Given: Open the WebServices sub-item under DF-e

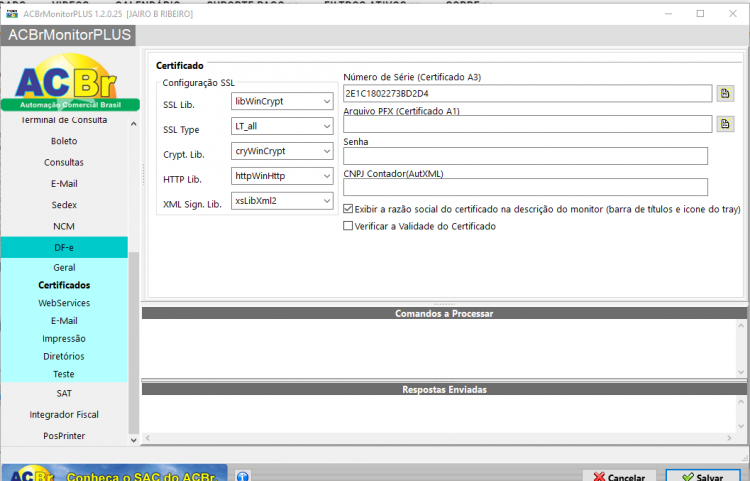Looking at the screenshot, I should pos(64,303).
